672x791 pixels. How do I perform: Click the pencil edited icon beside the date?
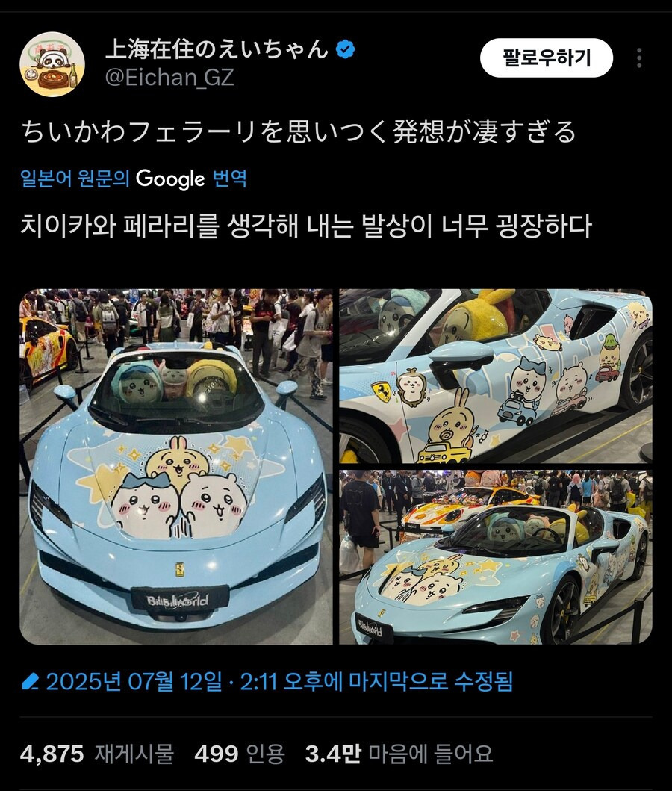31,682
